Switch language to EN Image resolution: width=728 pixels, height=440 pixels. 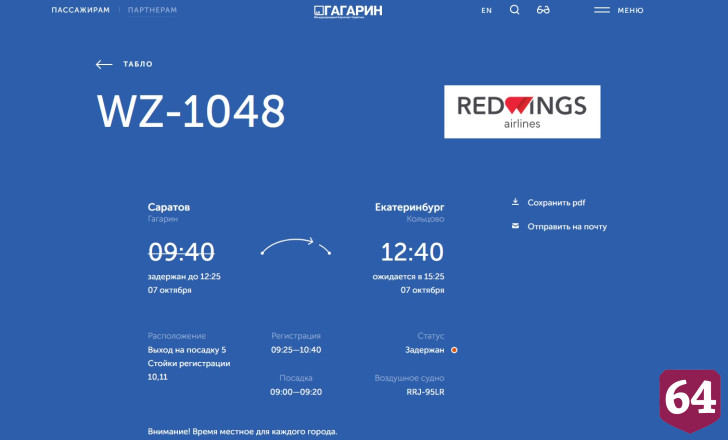point(486,10)
